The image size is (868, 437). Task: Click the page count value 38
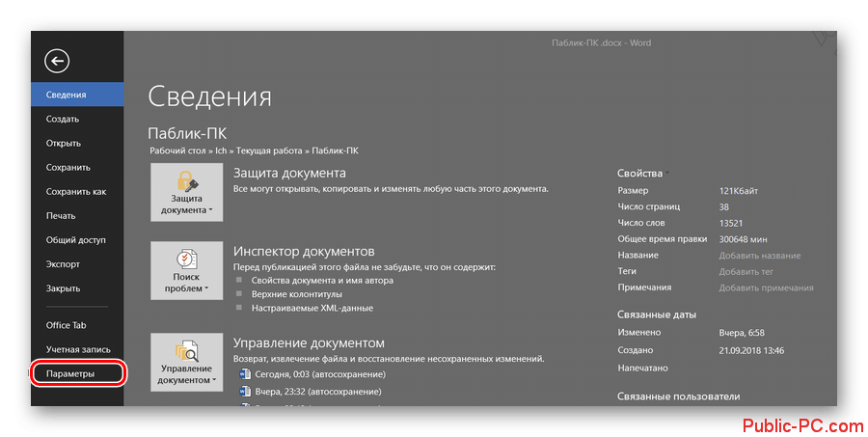point(723,207)
